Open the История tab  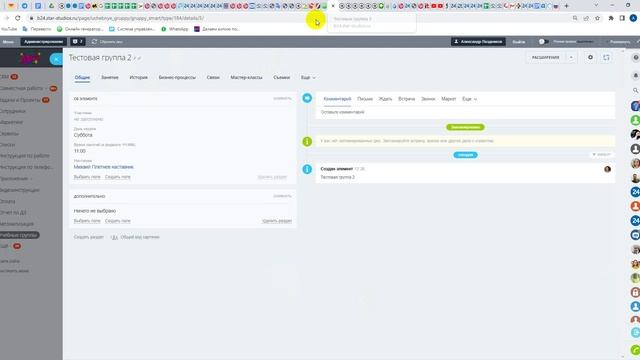coord(139,78)
